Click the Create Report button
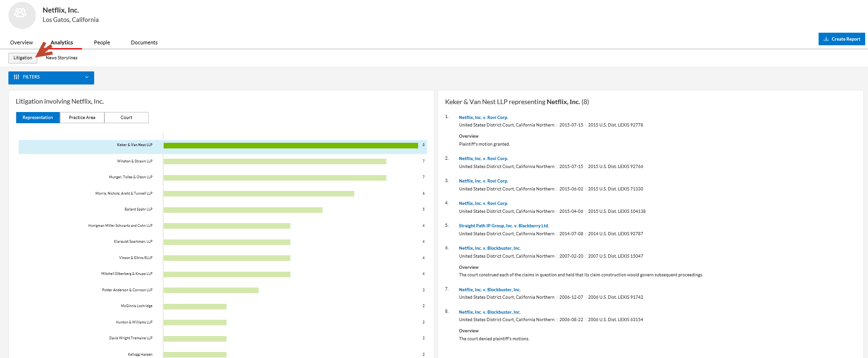Screen dimensions: 868x358 [x=841, y=39]
